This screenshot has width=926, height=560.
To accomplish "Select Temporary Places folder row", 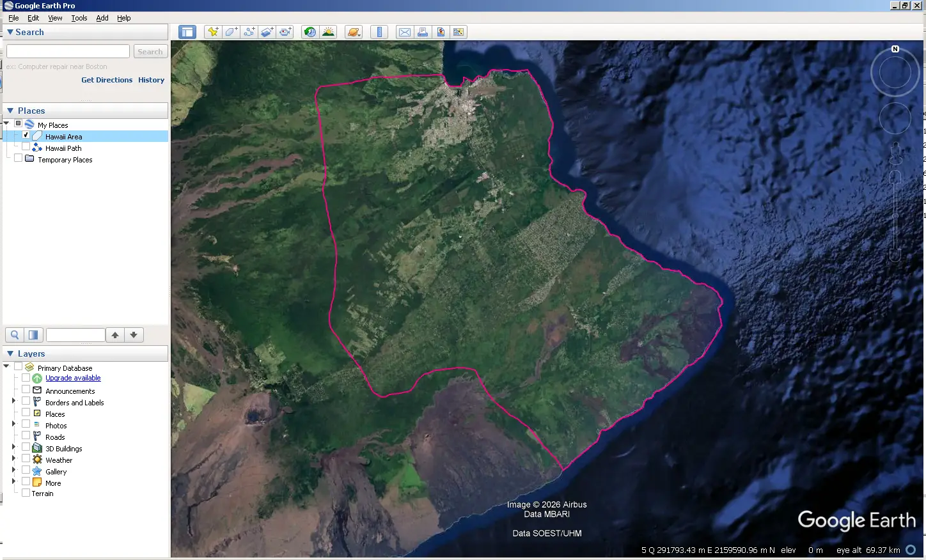I will 65,160.
